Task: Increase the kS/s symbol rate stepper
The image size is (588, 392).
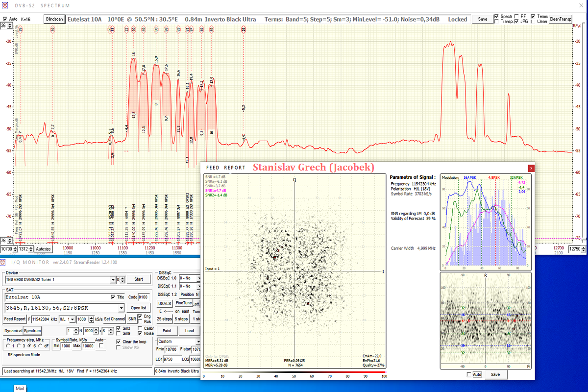Action: pos(91,317)
